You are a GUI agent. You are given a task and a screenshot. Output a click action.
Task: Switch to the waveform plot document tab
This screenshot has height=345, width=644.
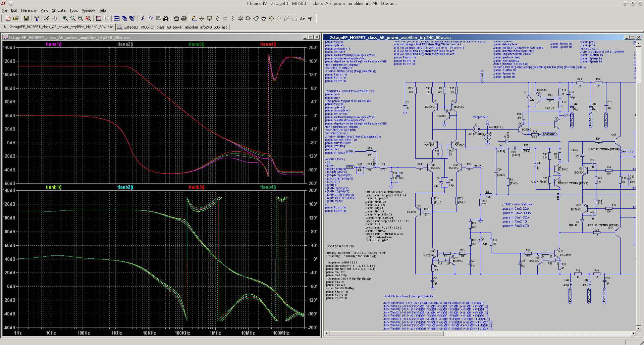[172, 27]
